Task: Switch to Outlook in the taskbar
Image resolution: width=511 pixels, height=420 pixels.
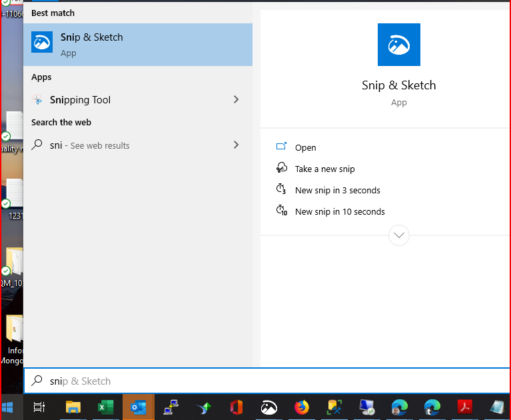Action: pyautogui.click(x=138, y=407)
